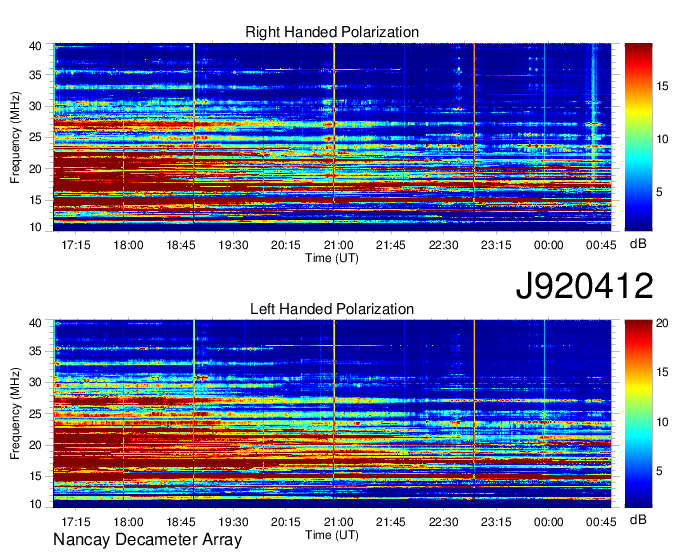This screenshot has width=680, height=552.
Task: Click the 30 MHz tick on the Right Handed plot
Action: 35,106
